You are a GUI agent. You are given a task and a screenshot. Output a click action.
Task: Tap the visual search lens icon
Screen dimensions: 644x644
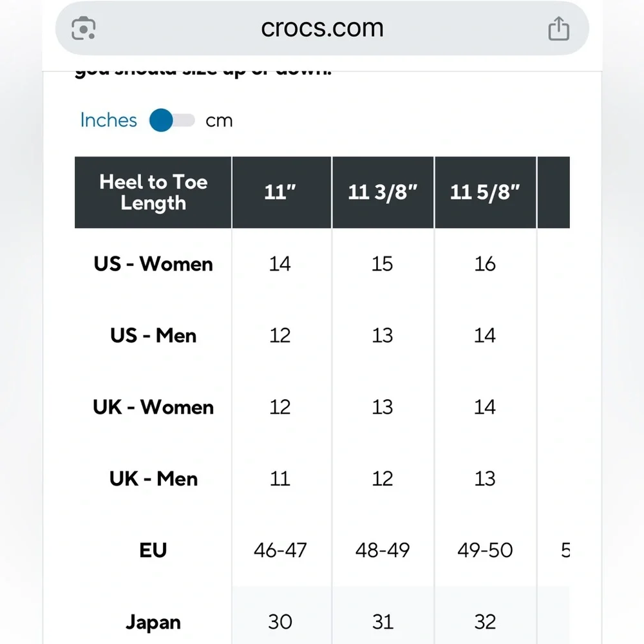84,29
